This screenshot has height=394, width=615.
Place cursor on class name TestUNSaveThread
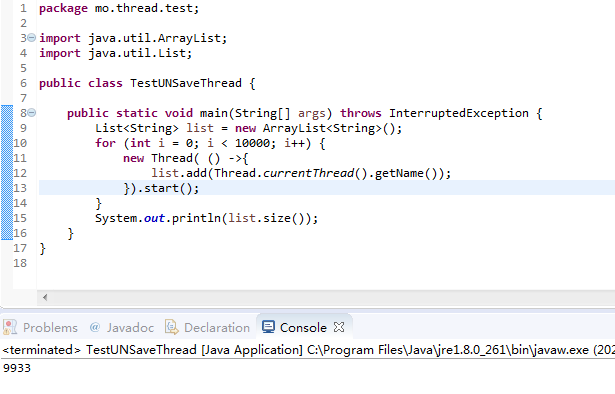[x=186, y=83]
